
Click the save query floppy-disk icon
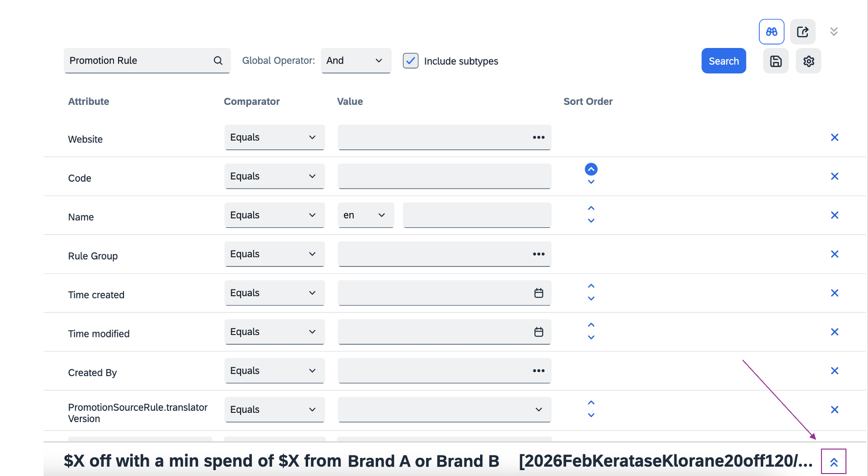coord(776,61)
